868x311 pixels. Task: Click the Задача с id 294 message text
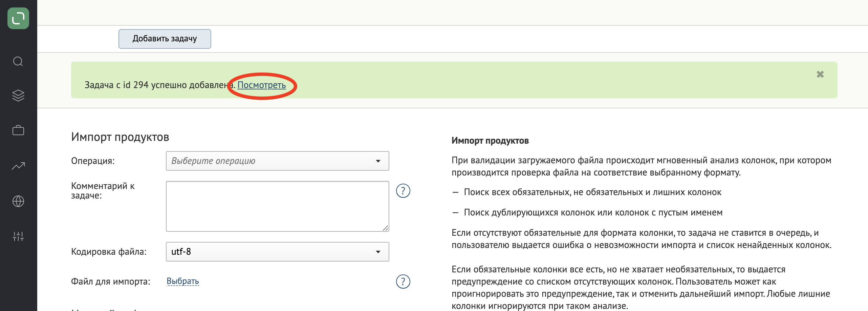click(x=160, y=85)
